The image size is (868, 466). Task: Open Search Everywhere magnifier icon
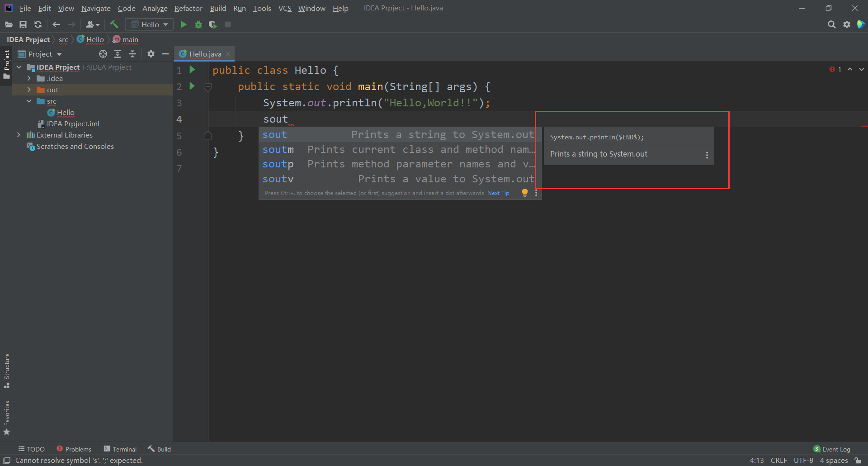point(831,24)
